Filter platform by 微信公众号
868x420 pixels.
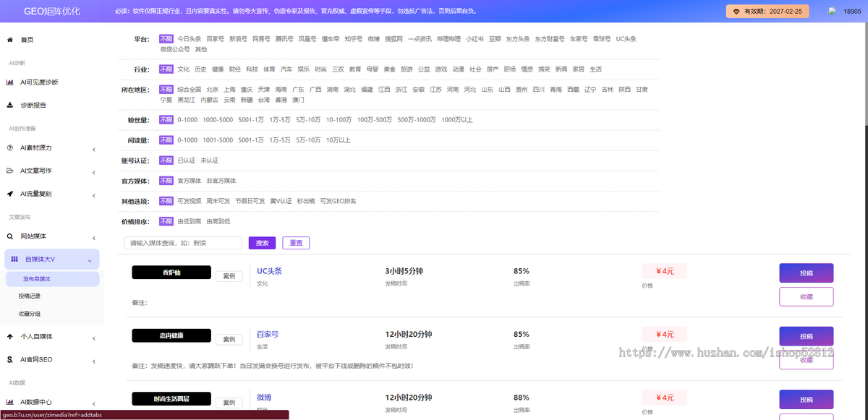pyautogui.click(x=175, y=49)
